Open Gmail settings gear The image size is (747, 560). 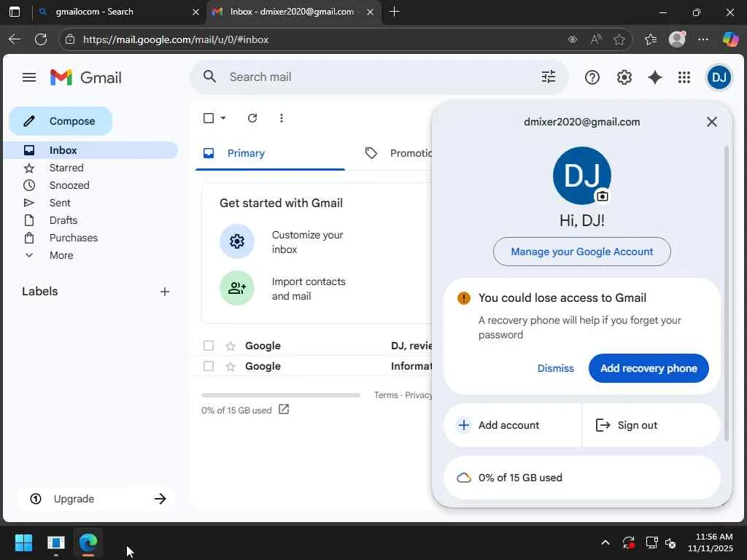[x=624, y=77]
